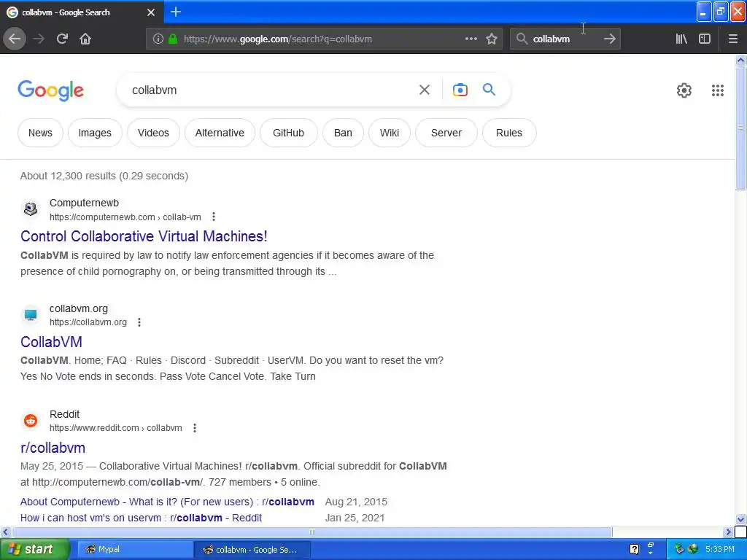
Task: Click the green padlock security icon
Action: click(x=173, y=39)
